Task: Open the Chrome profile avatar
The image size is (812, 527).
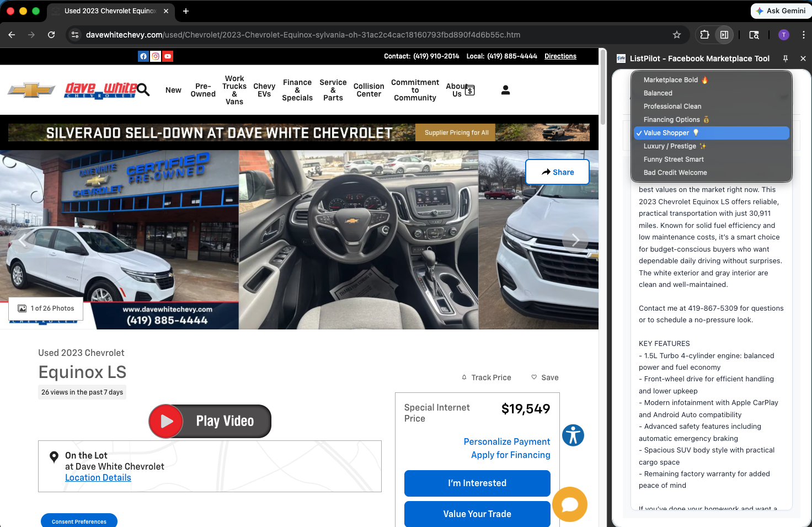Action: [x=783, y=35]
